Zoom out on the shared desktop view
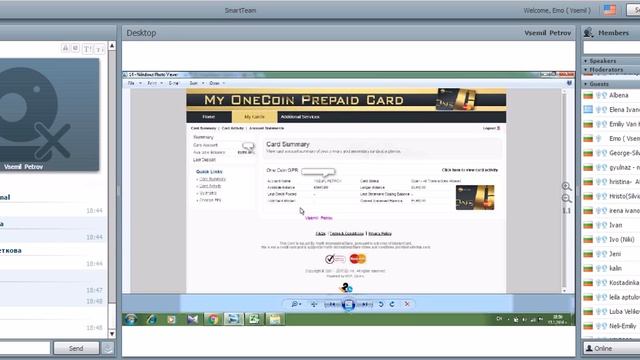The image size is (640, 360). point(567,199)
